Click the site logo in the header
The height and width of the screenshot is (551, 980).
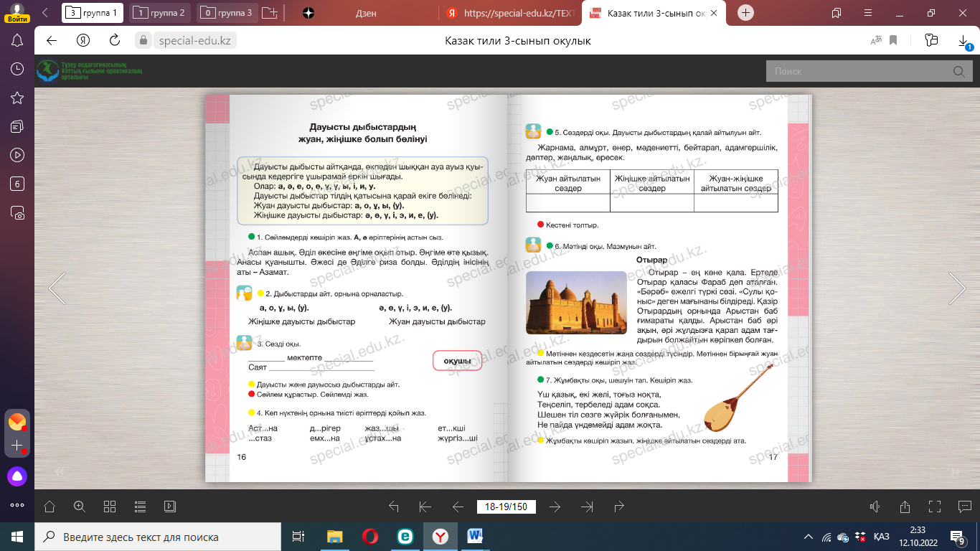coord(90,71)
